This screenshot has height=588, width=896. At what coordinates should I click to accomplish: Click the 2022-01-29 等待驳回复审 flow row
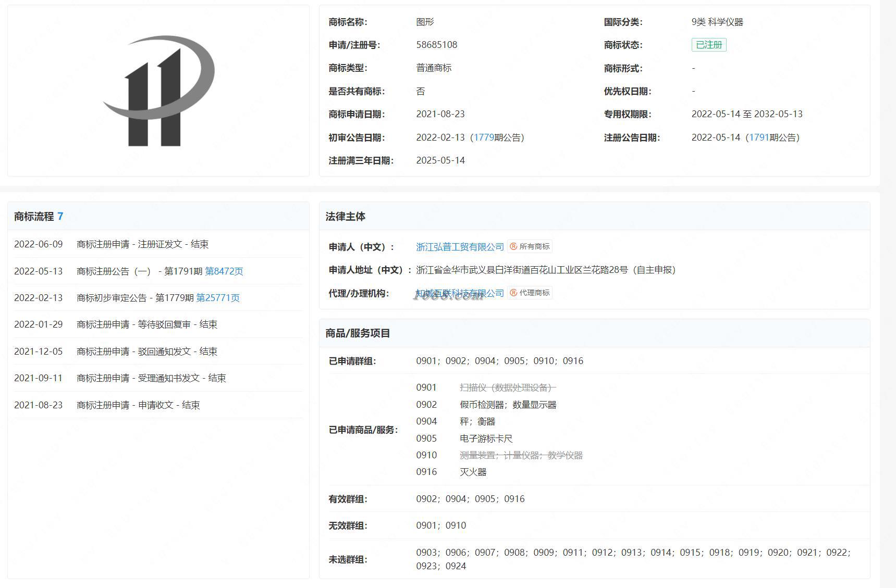[158, 324]
